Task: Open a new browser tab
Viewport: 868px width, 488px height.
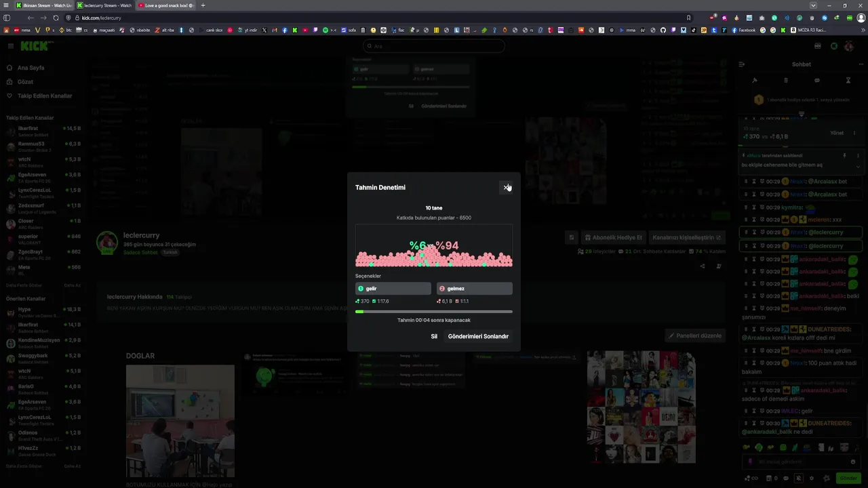Action: [x=203, y=5]
